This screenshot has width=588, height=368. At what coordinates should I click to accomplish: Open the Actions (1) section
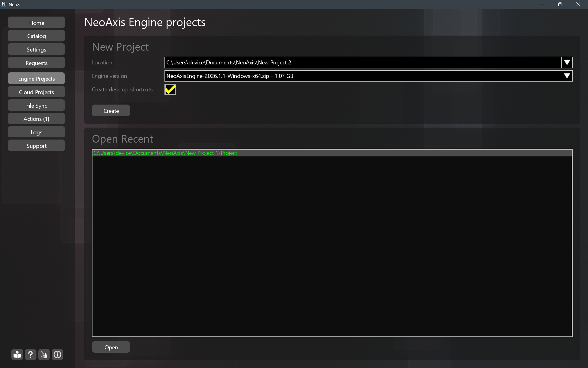(x=36, y=119)
